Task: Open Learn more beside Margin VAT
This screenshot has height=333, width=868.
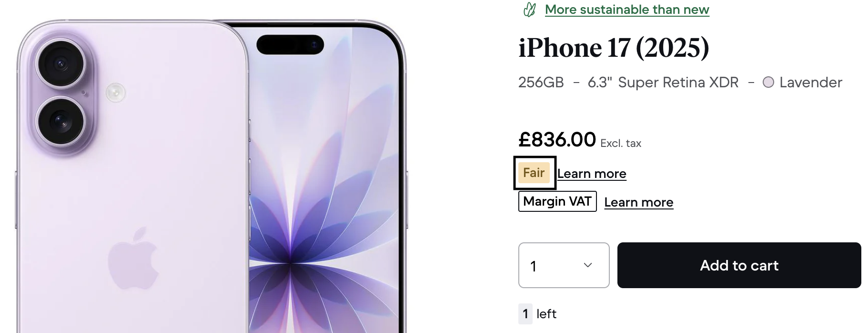Action: (x=638, y=202)
